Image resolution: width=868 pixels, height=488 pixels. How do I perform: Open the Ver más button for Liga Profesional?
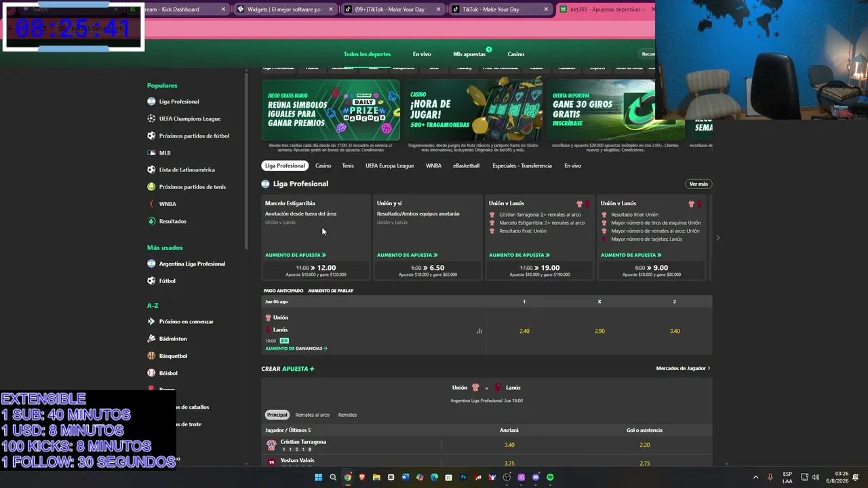698,184
